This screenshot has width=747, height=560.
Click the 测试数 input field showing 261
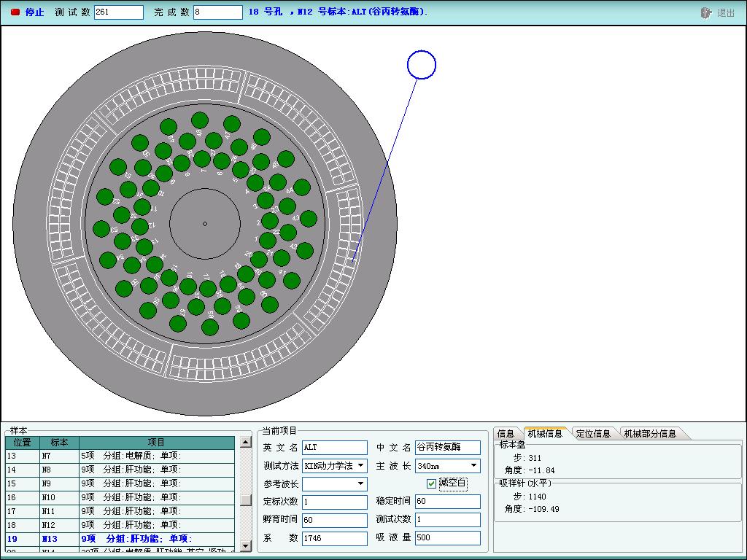coord(119,12)
